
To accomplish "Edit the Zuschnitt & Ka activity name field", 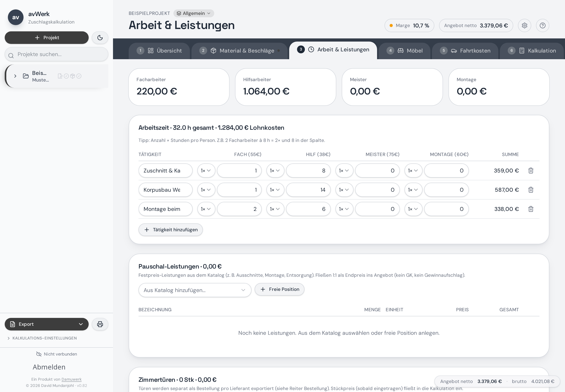I will point(165,171).
